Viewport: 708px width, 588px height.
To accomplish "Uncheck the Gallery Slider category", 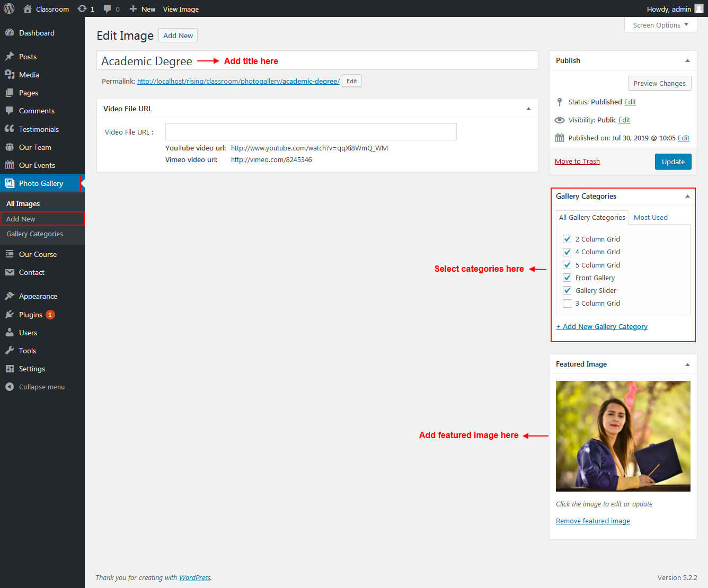I will (567, 290).
